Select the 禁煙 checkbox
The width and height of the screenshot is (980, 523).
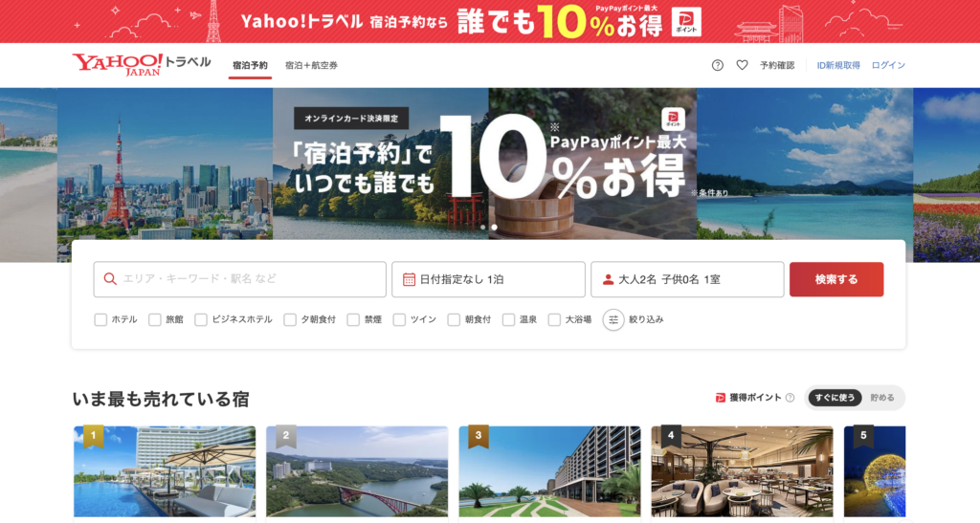(353, 319)
